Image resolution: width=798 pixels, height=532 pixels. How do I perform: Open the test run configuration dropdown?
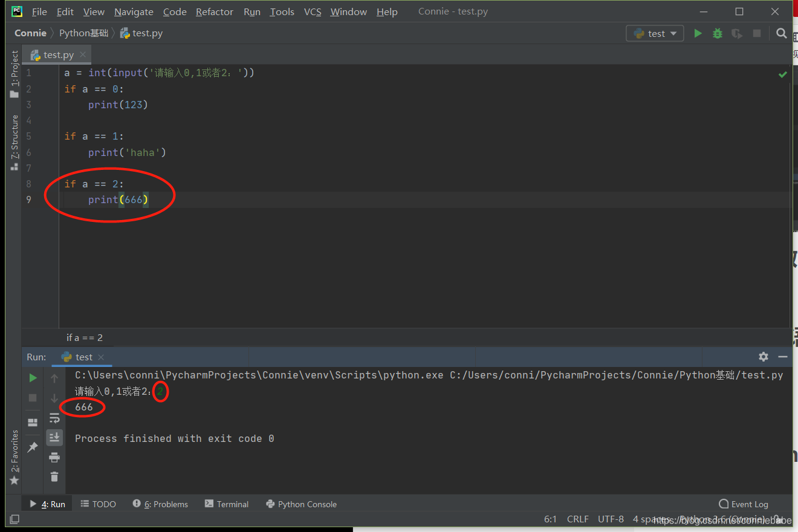(655, 34)
